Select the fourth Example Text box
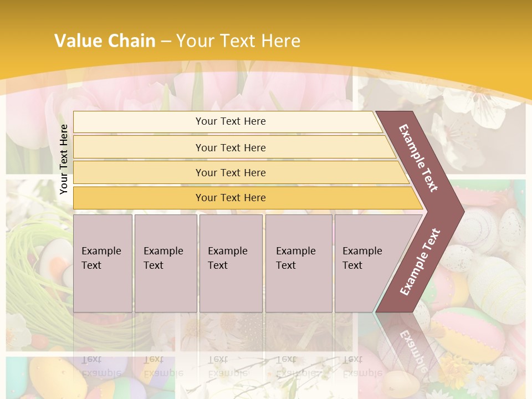Screen dimensions: 532x399 298,263
